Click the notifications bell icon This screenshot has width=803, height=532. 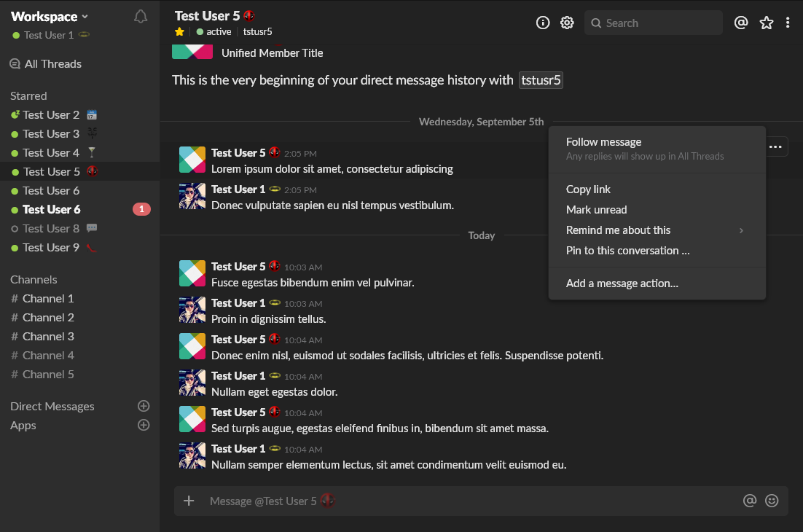pos(141,16)
